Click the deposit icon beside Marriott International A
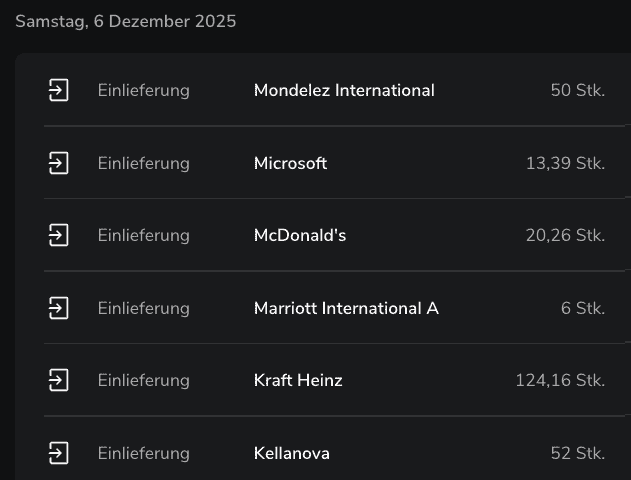The image size is (631, 480). point(59,308)
